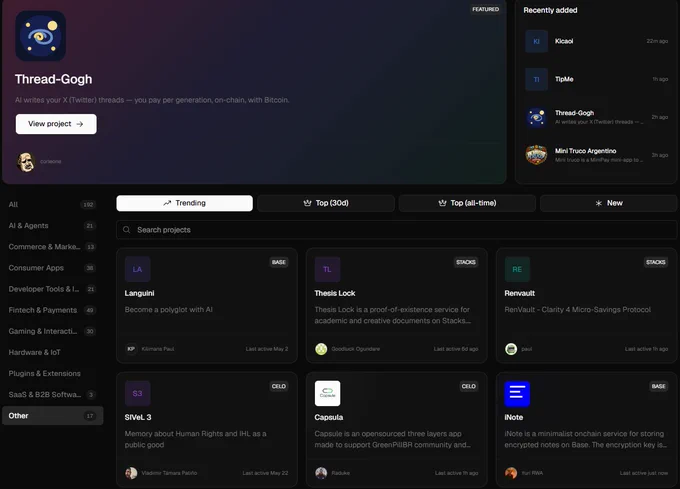The width and height of the screenshot is (680, 489).
Task: Click the crown icon on Top (all-time)
Action: (442, 203)
